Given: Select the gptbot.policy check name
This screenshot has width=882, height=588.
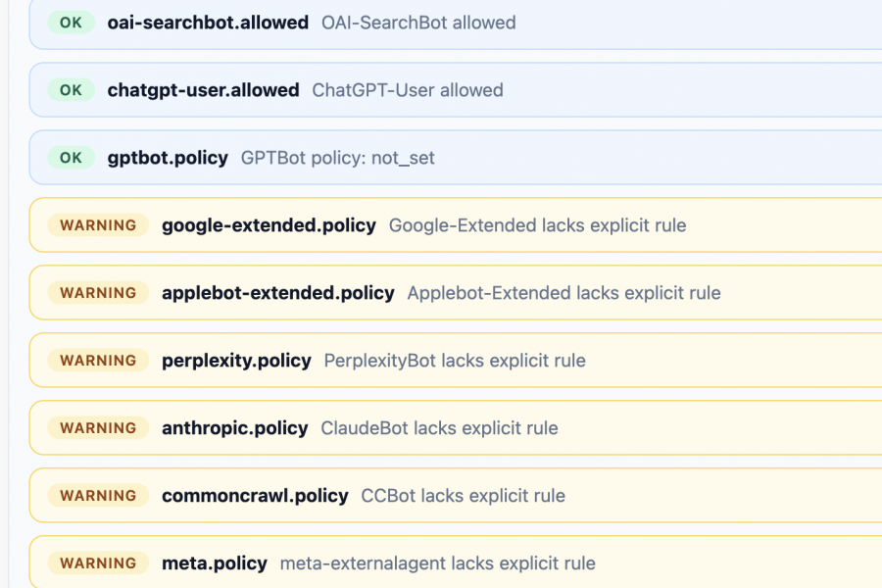Looking at the screenshot, I should tap(168, 158).
